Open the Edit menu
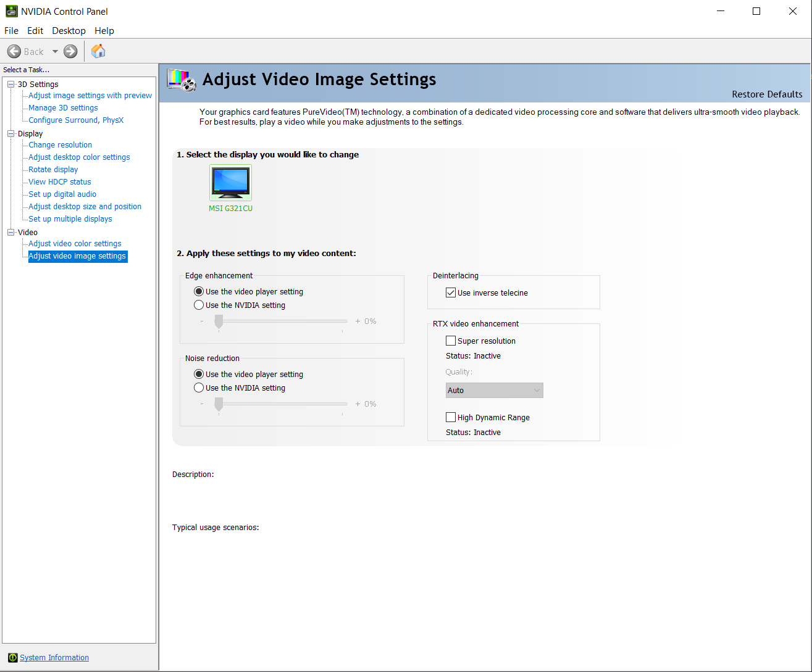This screenshot has height=672, width=812. [x=35, y=30]
